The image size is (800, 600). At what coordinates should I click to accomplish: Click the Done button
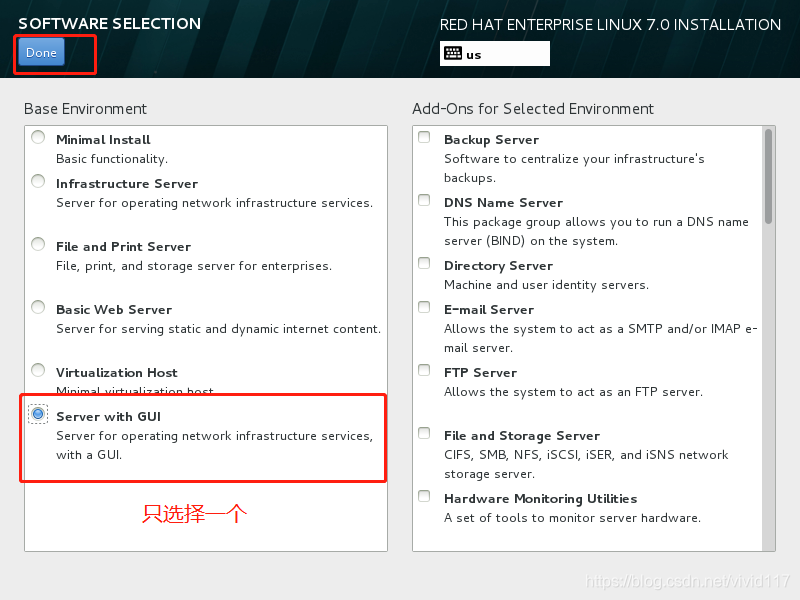tap(41, 53)
